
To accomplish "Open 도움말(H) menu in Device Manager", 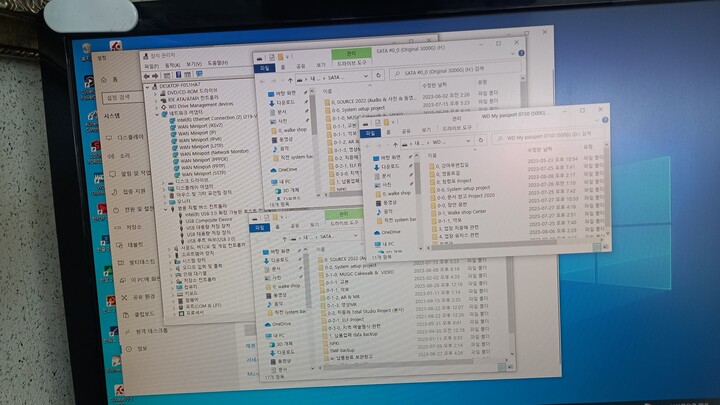I will [218, 62].
